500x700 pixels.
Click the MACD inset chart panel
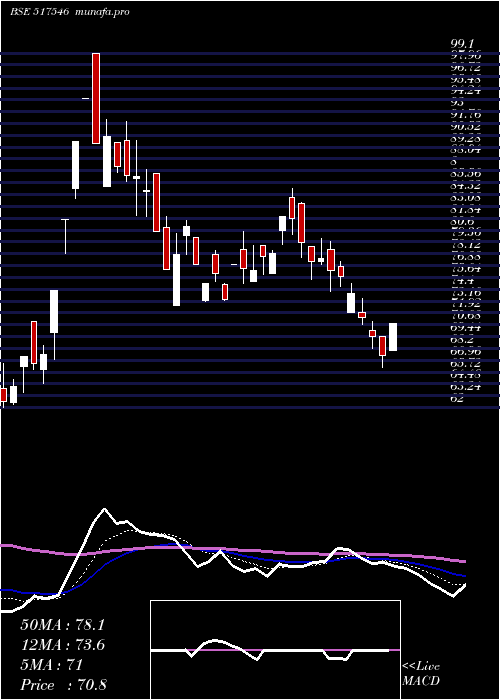click(x=275, y=650)
